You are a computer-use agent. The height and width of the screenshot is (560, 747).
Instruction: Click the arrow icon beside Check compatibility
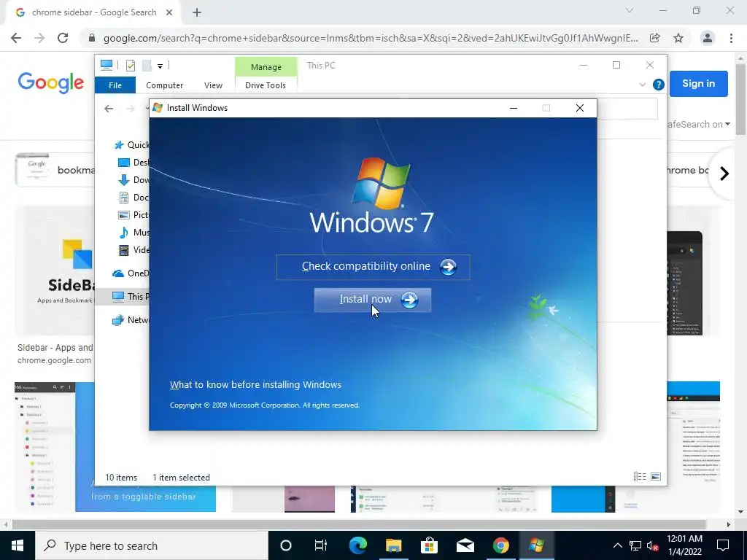[448, 267]
